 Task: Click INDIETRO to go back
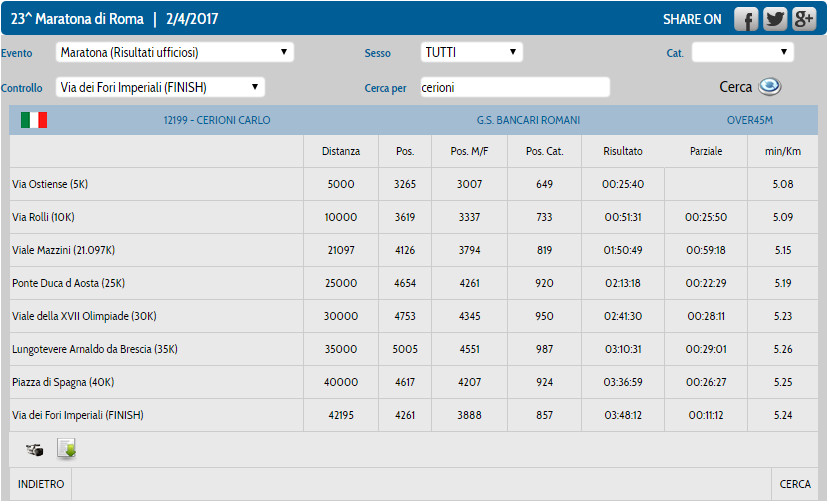click(41, 484)
